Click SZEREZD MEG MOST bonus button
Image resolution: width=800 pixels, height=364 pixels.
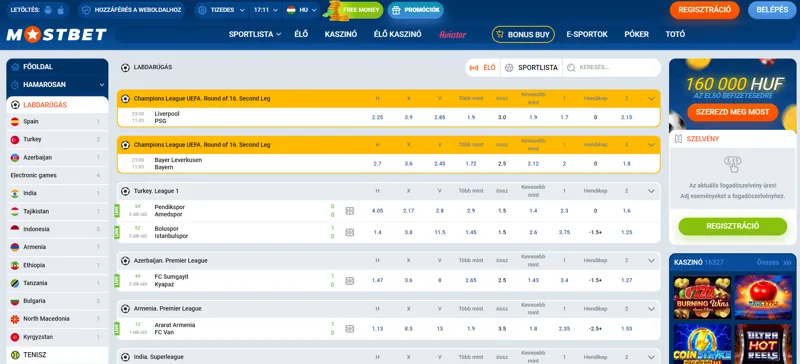[x=732, y=112]
